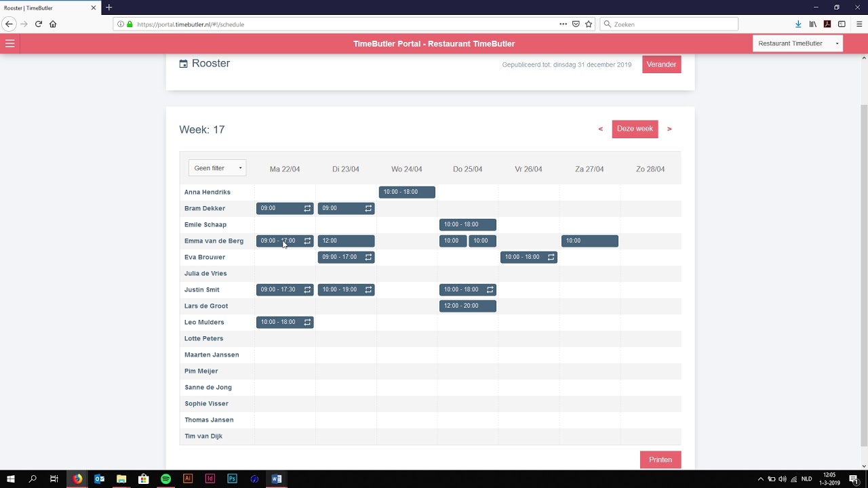This screenshot has height=488, width=868.
Task: Click repeat icon on Leo Mulders' Monday shift
Action: click(x=307, y=322)
